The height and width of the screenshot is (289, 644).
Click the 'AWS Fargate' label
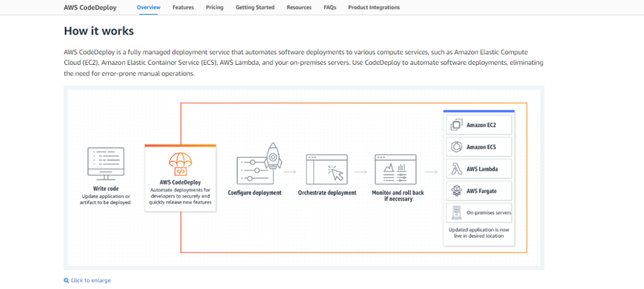(x=482, y=191)
